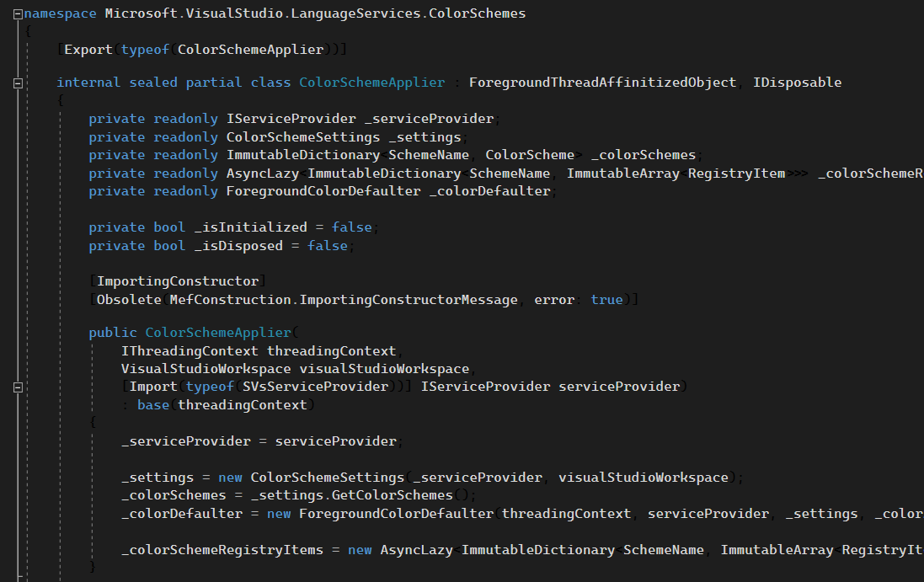924x582 pixels.
Task: Collapse the namespace outlining region
Action: coord(18,14)
